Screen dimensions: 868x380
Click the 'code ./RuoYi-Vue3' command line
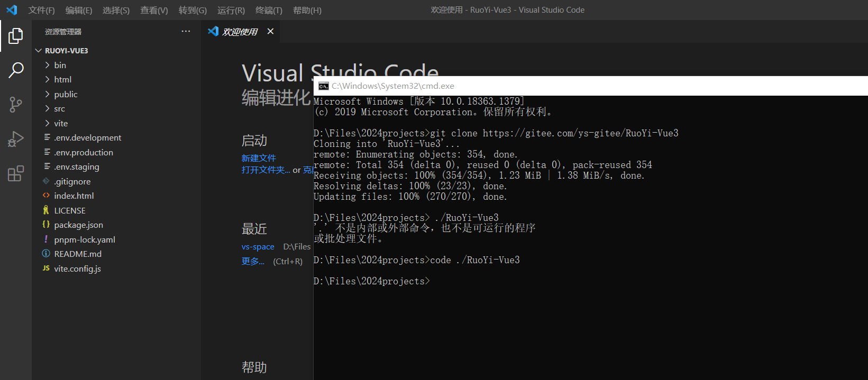(417, 260)
